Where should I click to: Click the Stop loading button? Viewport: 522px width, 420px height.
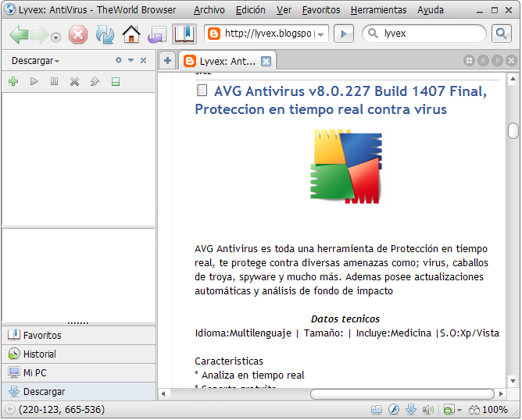(78, 34)
